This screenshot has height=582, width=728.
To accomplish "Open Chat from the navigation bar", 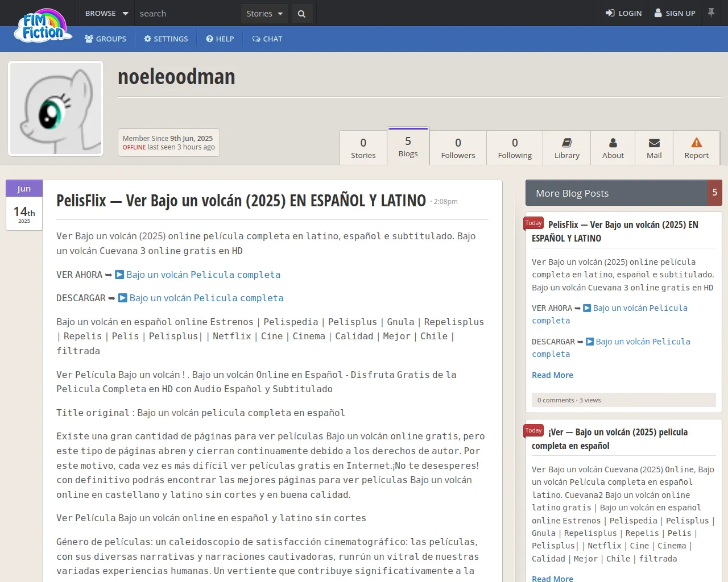I will pos(267,39).
